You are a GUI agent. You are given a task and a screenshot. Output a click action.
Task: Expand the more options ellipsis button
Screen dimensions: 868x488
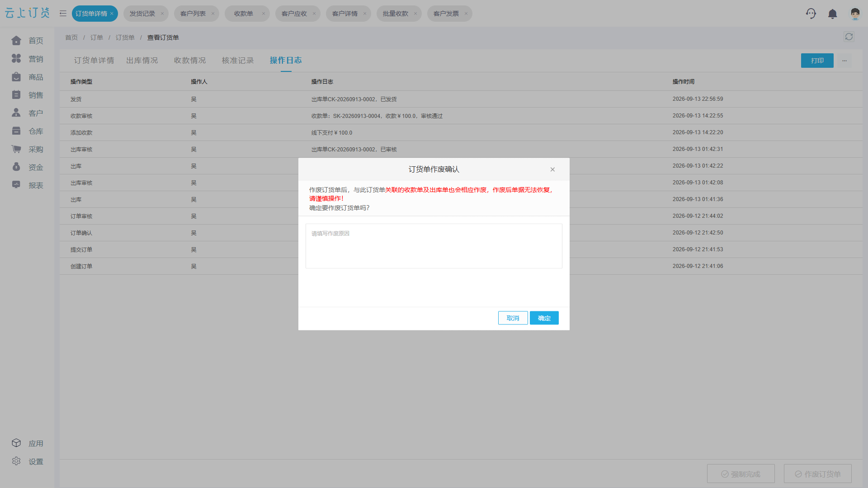[844, 61]
